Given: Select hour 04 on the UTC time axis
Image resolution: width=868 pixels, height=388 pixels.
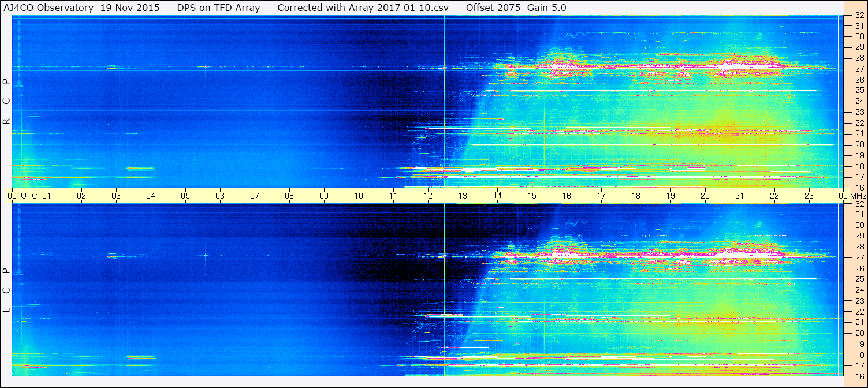Looking at the screenshot, I should (x=151, y=196).
